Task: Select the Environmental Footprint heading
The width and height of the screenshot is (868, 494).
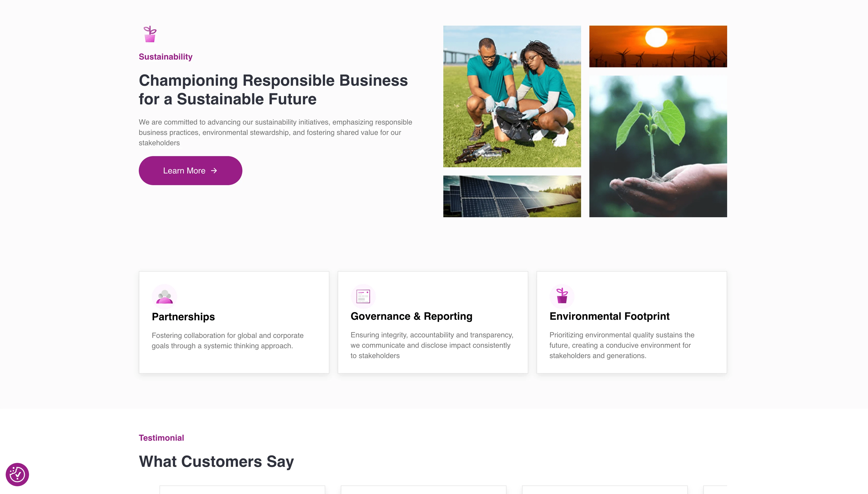Action: pyautogui.click(x=609, y=316)
